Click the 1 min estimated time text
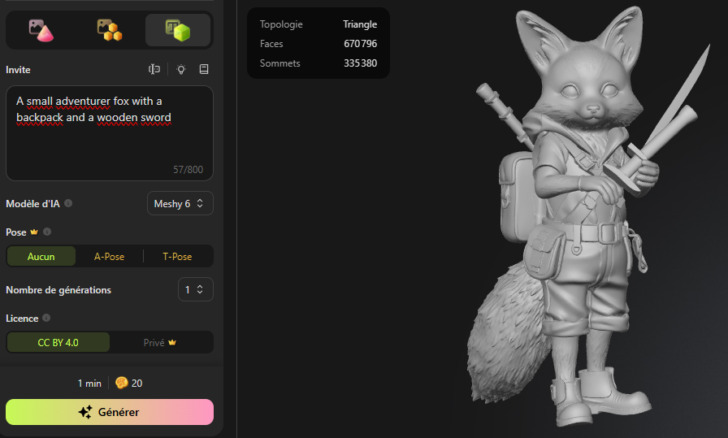 (89, 383)
